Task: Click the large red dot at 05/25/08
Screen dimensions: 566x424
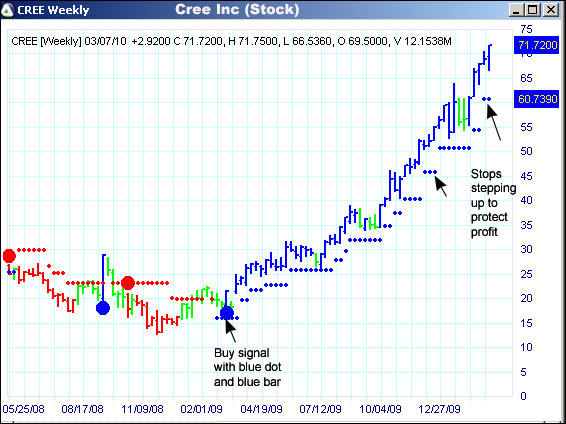Action: point(9,256)
